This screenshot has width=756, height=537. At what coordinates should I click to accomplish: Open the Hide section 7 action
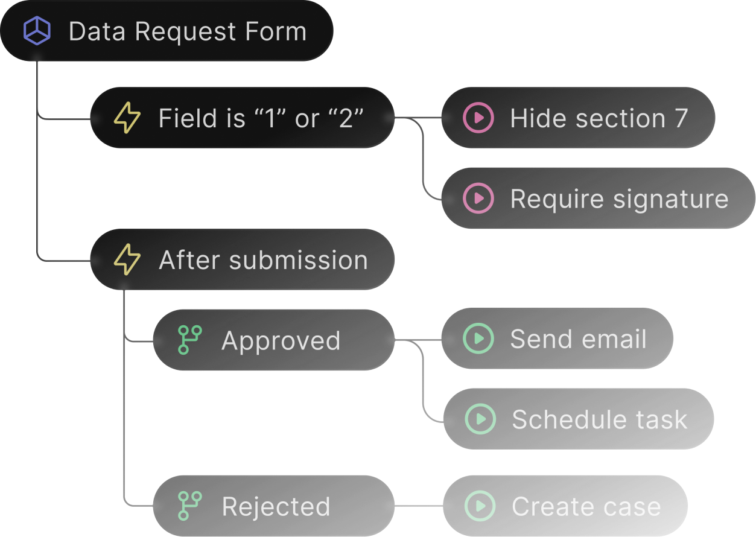click(599, 118)
